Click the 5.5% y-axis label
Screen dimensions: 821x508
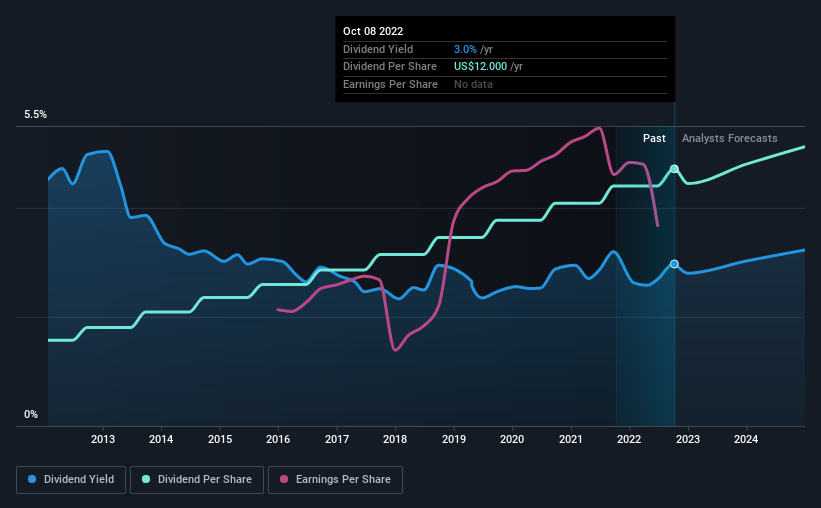[x=36, y=115]
